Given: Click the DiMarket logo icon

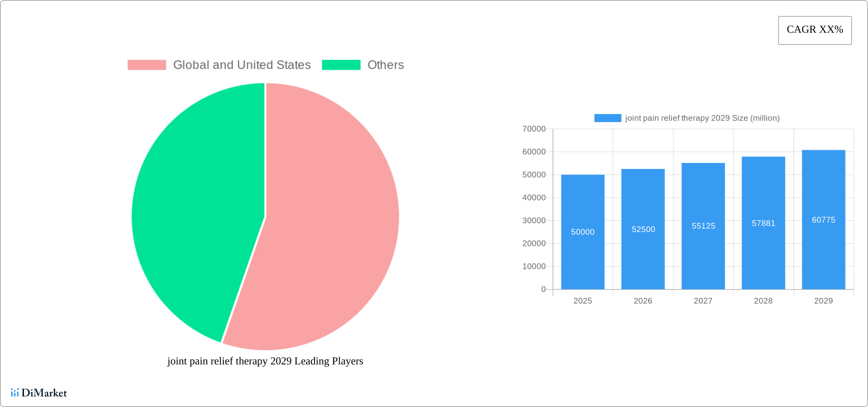Looking at the screenshot, I should (15, 393).
